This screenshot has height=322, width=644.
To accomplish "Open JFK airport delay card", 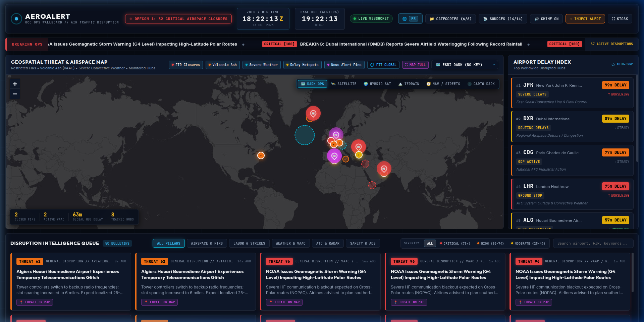I will 572,93.
